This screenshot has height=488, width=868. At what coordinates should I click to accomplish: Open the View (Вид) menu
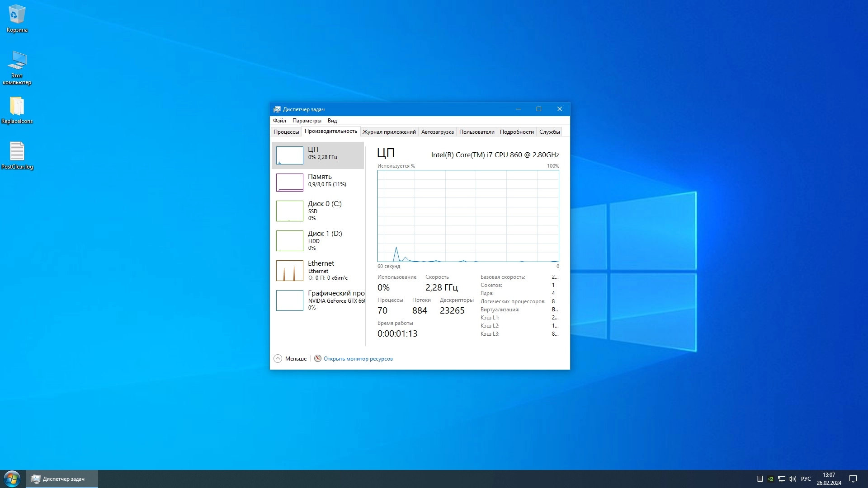[332, 121]
